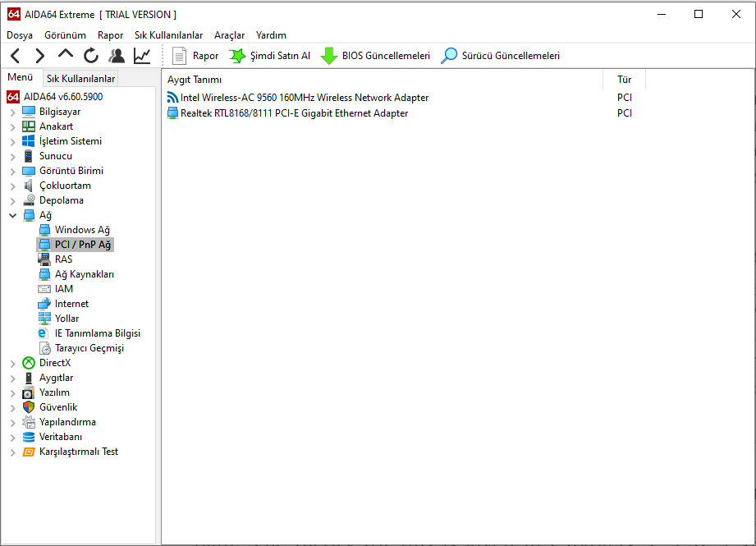Image resolution: width=756 pixels, height=546 pixels.
Task: Expand the Görüntü Birimi tree node
Action: tap(12, 172)
